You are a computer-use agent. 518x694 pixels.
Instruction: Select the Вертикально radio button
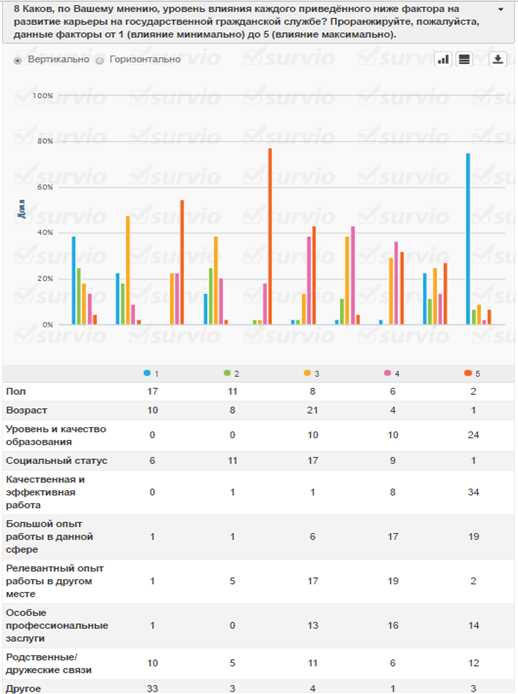coord(18,61)
